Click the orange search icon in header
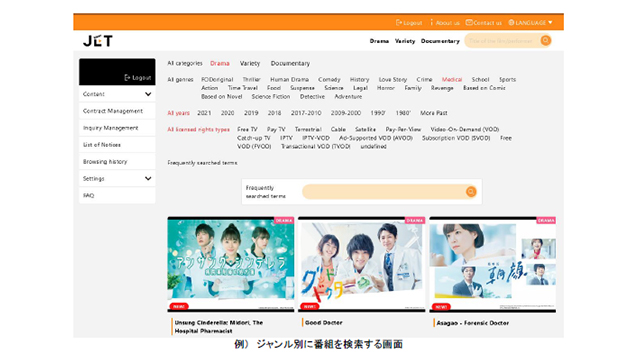Viewport: 640px width, 360px height. [545, 40]
